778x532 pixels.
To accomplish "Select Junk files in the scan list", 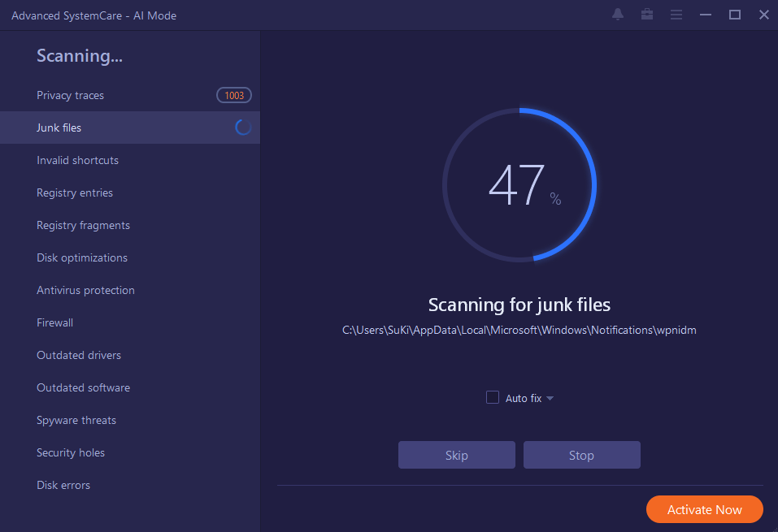I will [130, 128].
